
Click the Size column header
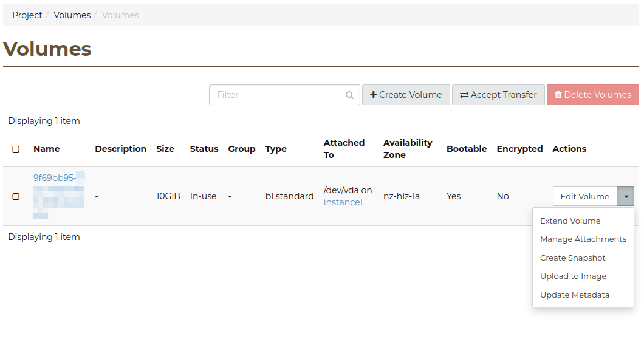pyautogui.click(x=165, y=149)
